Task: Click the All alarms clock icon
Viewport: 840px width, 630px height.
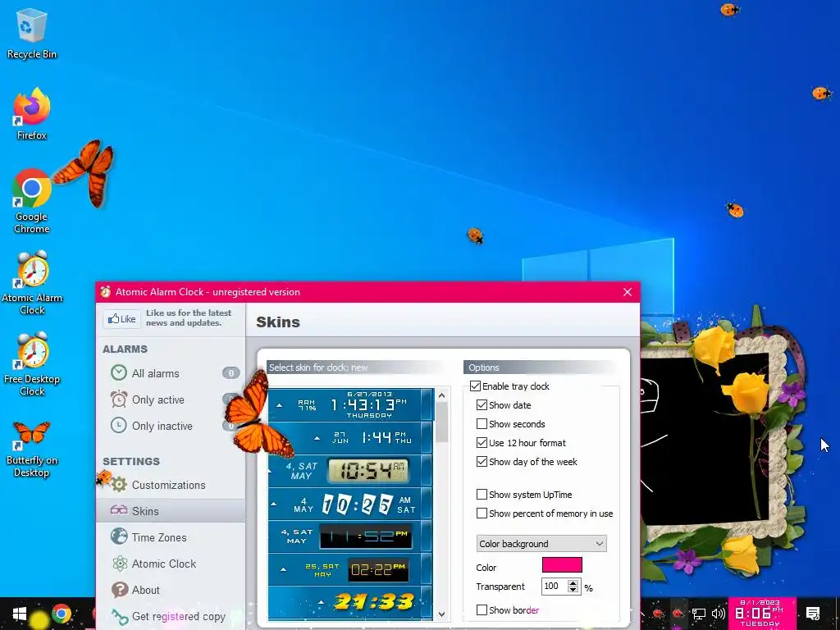Action: [x=118, y=372]
